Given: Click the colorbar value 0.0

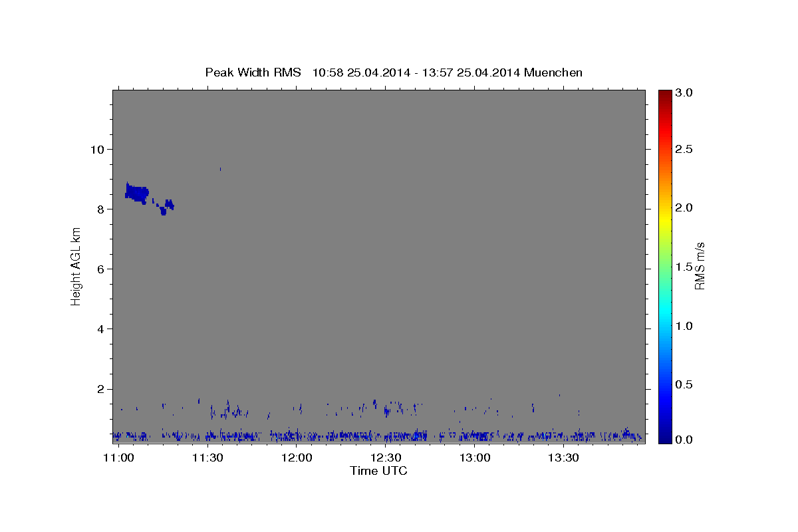Looking at the screenshot, I should [684, 440].
